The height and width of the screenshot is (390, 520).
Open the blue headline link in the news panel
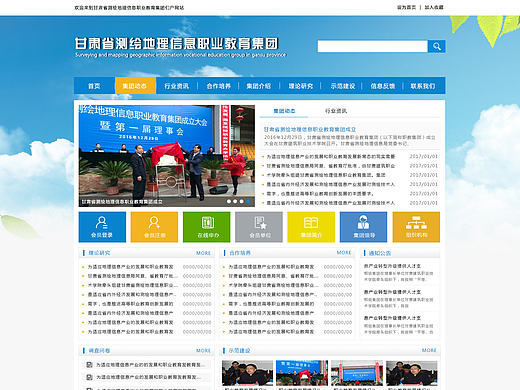tap(310, 129)
